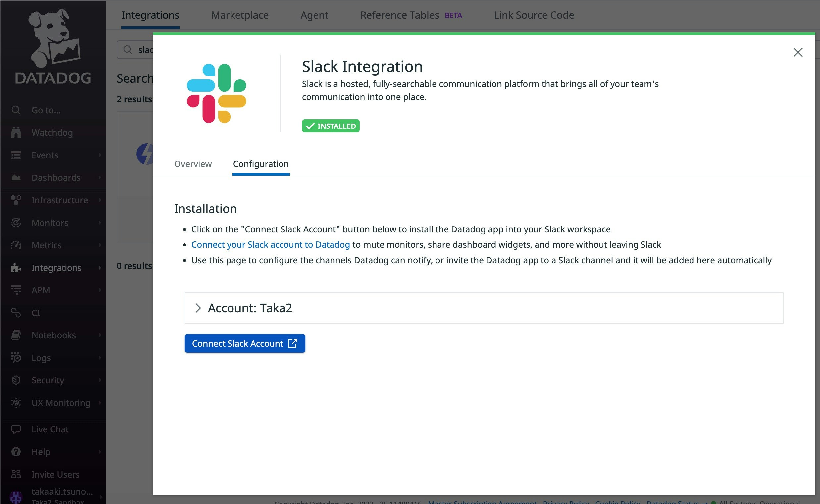This screenshot has height=504, width=820.
Task: Click the Go to... search field
Action: (46, 110)
